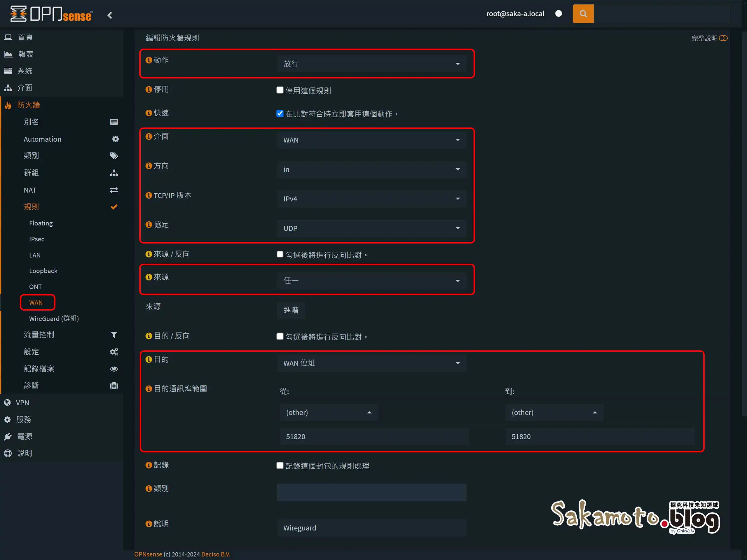
Task: Open the gear icon next to Automation
Action: 115,139
